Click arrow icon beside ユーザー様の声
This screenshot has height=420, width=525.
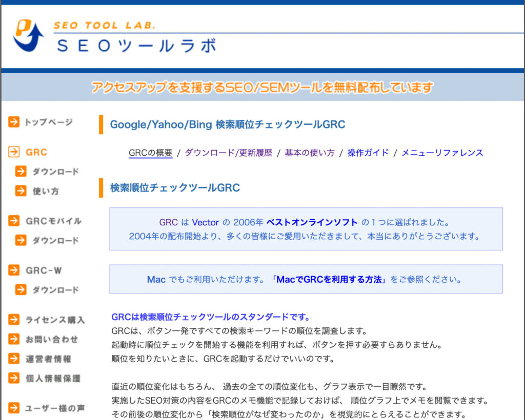pyautogui.click(x=14, y=408)
